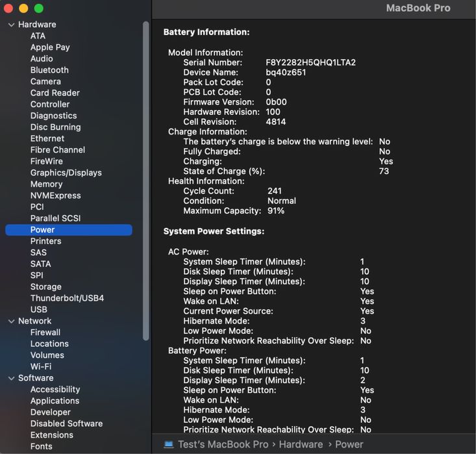Open FireWire information
Image resolution: width=476 pixels, height=454 pixels.
[x=47, y=161]
